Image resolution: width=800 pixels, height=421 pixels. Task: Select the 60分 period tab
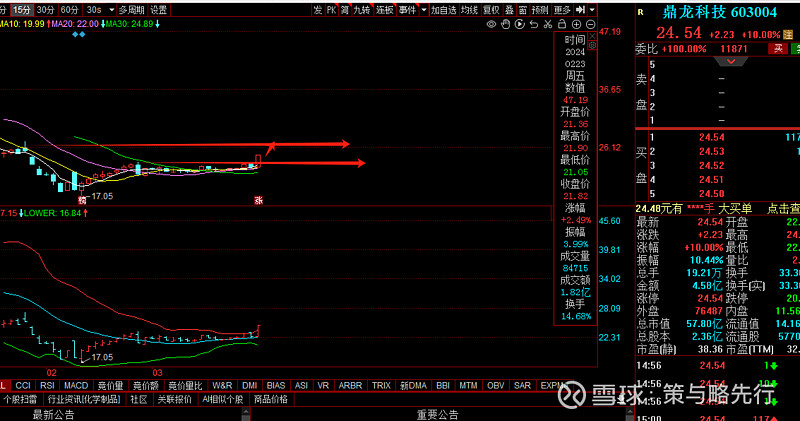(69, 10)
